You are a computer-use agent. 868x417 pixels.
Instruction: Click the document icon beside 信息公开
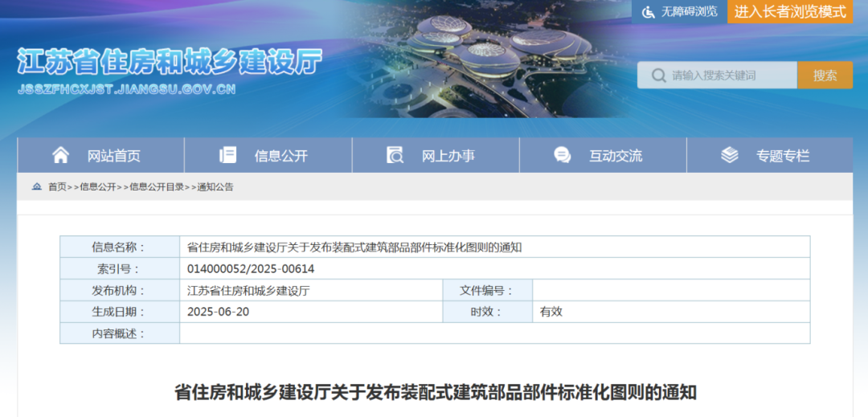pyautogui.click(x=227, y=155)
